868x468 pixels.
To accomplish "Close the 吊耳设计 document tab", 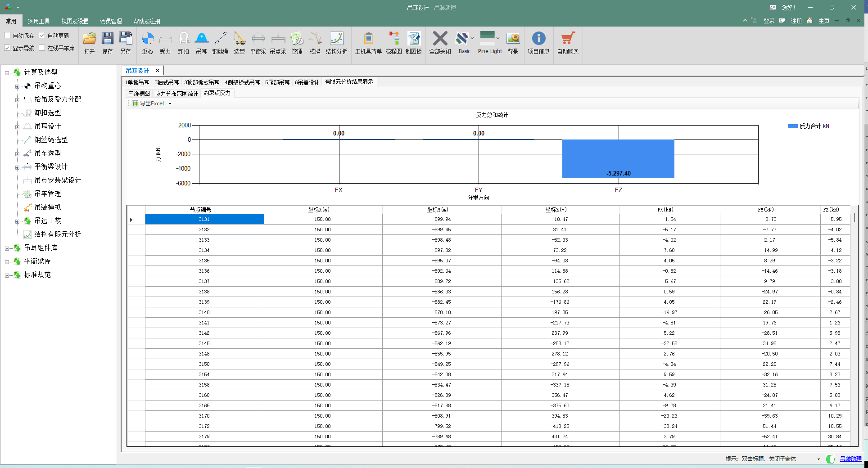I will tap(157, 71).
